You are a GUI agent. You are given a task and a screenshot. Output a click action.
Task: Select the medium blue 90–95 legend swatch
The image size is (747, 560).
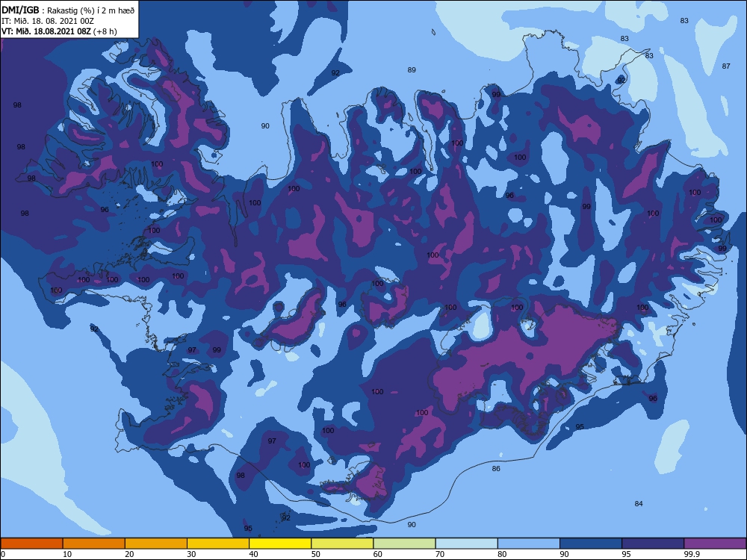point(591,544)
